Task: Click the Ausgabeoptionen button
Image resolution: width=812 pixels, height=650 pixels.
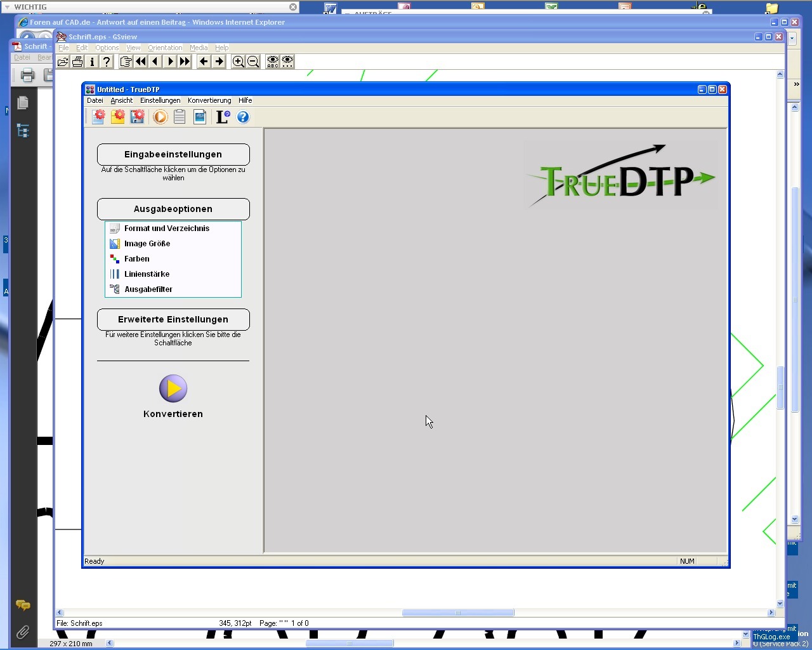Action: (x=173, y=209)
